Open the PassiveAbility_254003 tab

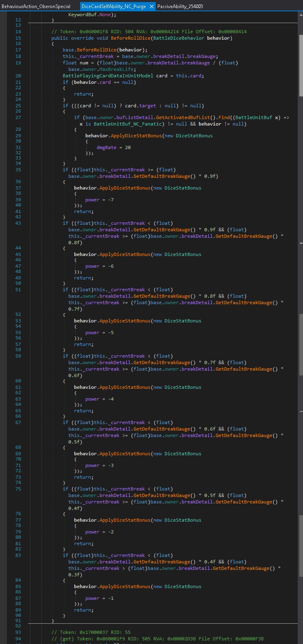(180, 6)
